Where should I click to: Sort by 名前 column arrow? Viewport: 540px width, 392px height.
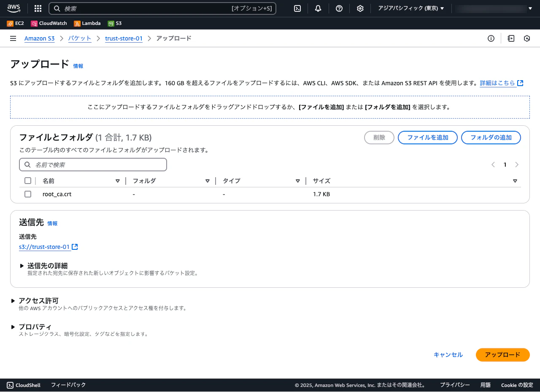pyautogui.click(x=118, y=181)
